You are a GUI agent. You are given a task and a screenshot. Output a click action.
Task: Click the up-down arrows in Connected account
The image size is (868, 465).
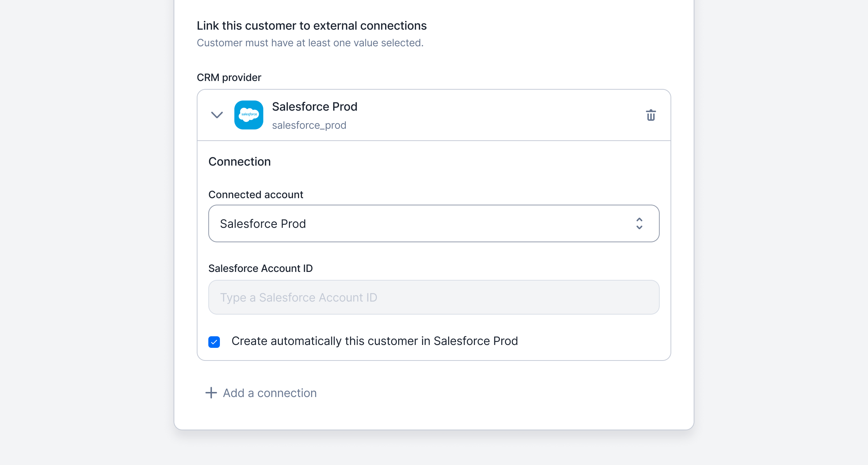coord(639,223)
